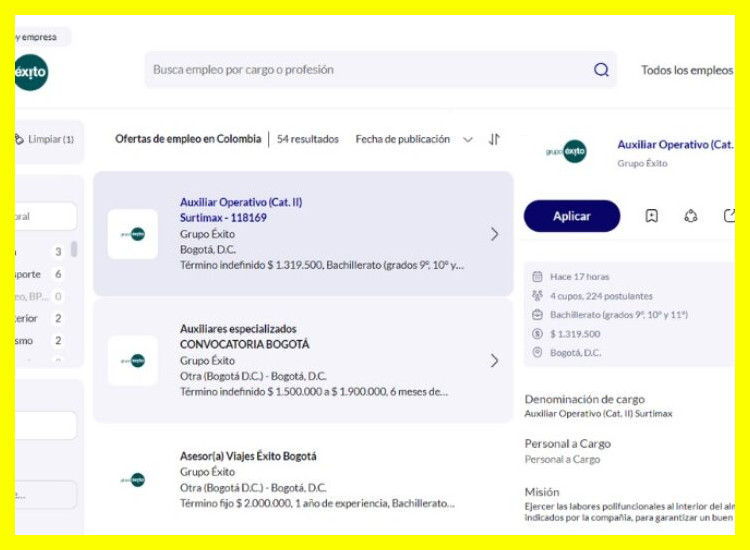Open the Éxito logo in the header
Image resolution: width=750 pixels, height=550 pixels.
[31, 72]
